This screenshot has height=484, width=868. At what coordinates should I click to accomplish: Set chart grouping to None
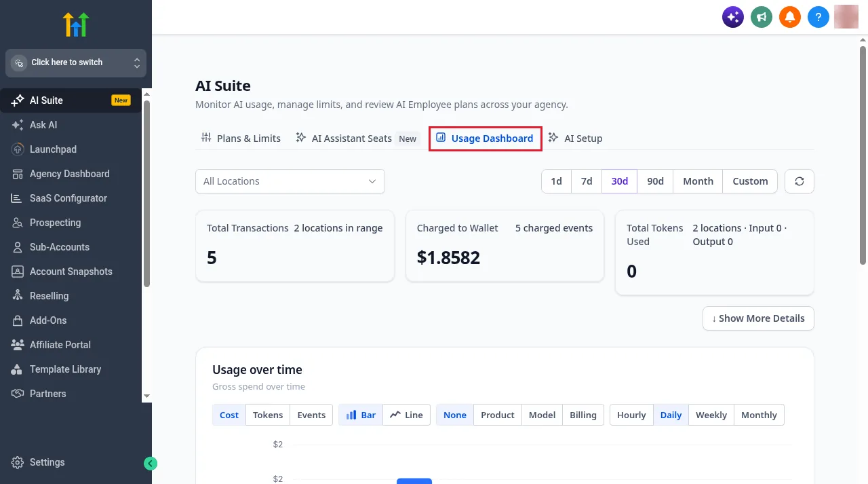tap(455, 415)
